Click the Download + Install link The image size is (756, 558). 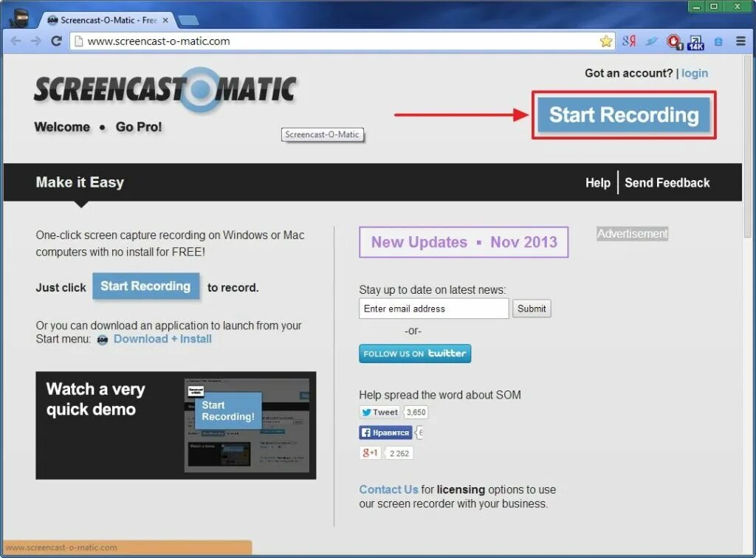pyautogui.click(x=162, y=340)
